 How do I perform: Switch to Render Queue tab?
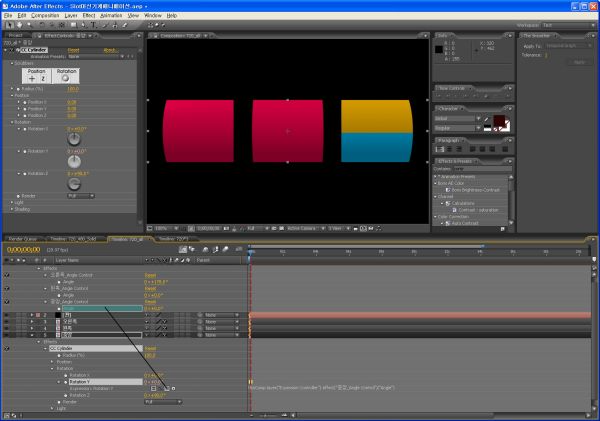[x=23, y=239]
